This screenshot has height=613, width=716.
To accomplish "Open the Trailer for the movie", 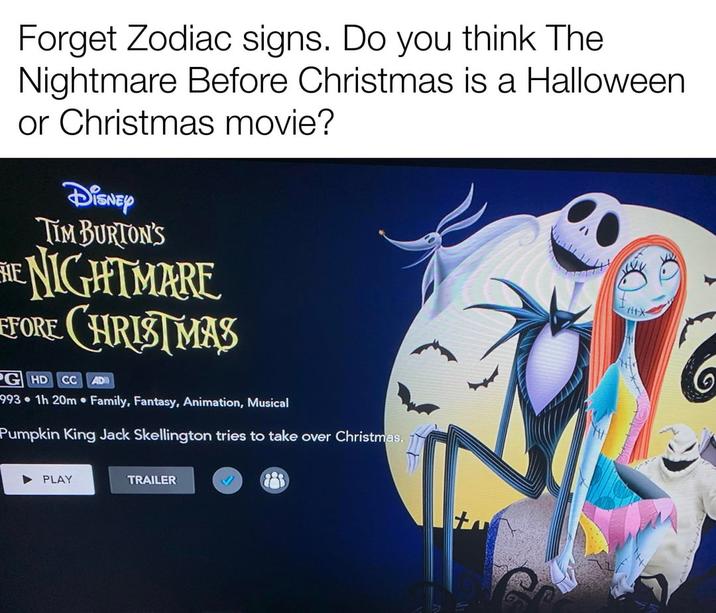I will coord(152,480).
